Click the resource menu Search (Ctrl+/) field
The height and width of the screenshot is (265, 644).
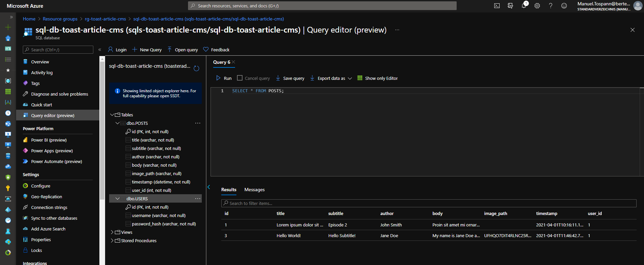click(x=58, y=50)
